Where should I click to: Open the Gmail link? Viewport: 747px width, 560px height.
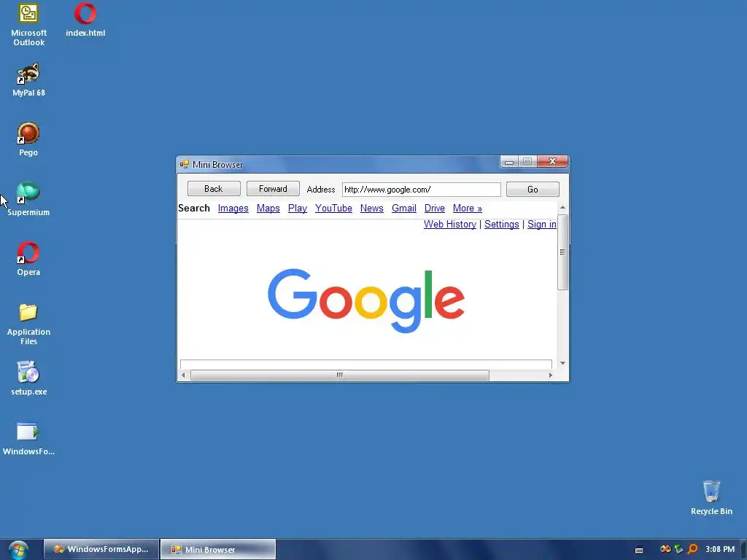click(404, 209)
